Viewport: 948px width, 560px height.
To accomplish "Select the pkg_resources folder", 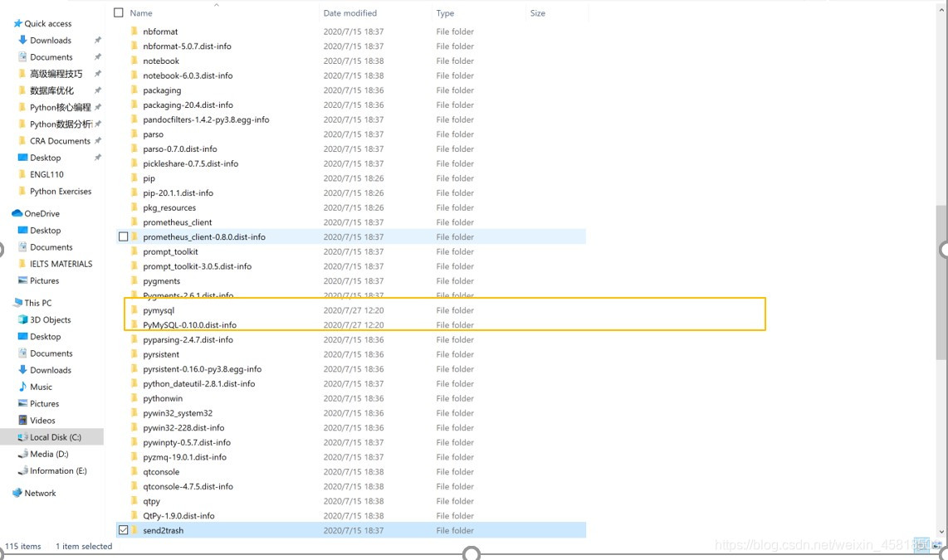I will [169, 207].
